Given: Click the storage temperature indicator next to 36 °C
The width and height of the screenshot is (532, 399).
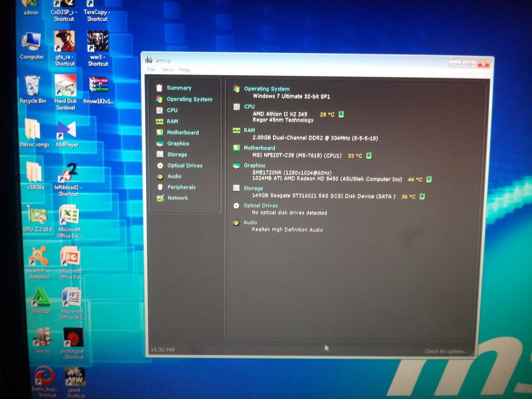Looking at the screenshot, I should pyautogui.click(x=422, y=196).
